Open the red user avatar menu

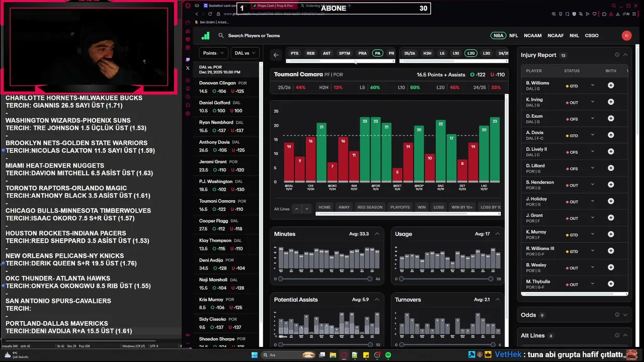coord(626,35)
